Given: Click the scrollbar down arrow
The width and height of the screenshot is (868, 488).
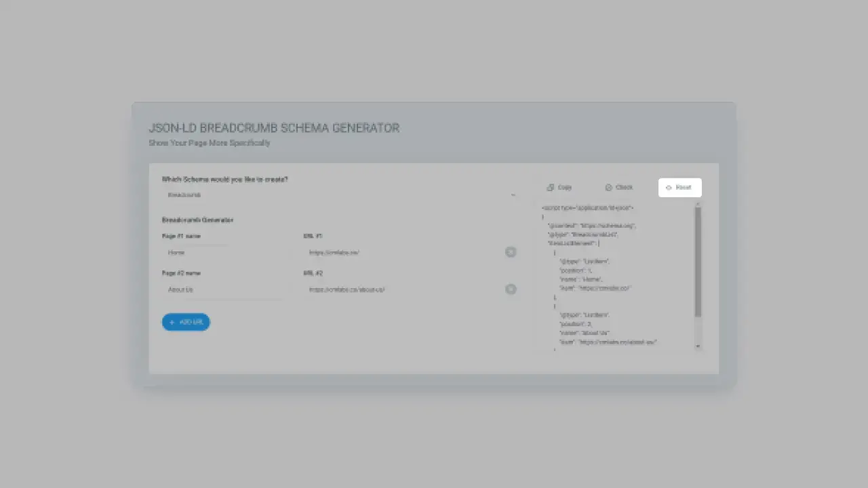Looking at the screenshot, I should [x=698, y=346].
